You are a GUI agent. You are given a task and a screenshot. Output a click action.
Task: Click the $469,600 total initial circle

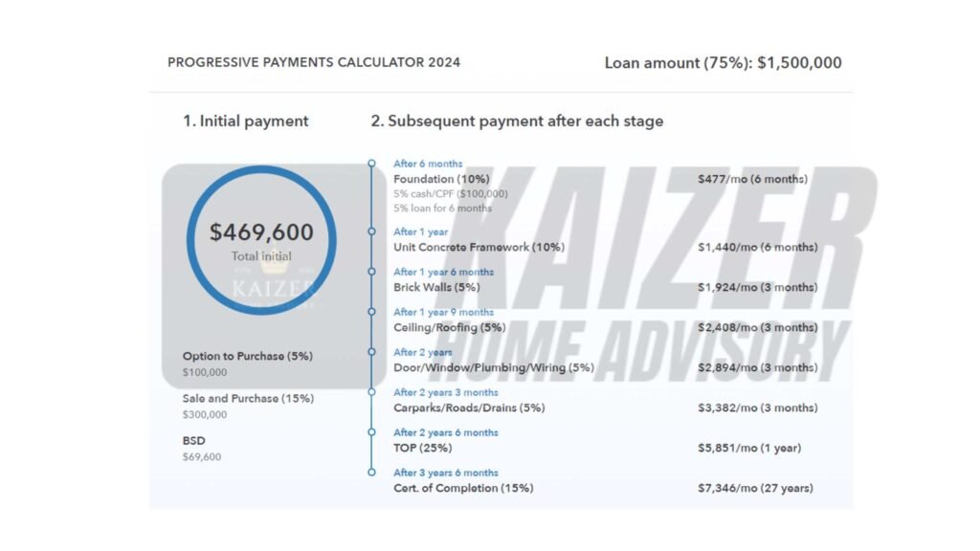point(261,240)
